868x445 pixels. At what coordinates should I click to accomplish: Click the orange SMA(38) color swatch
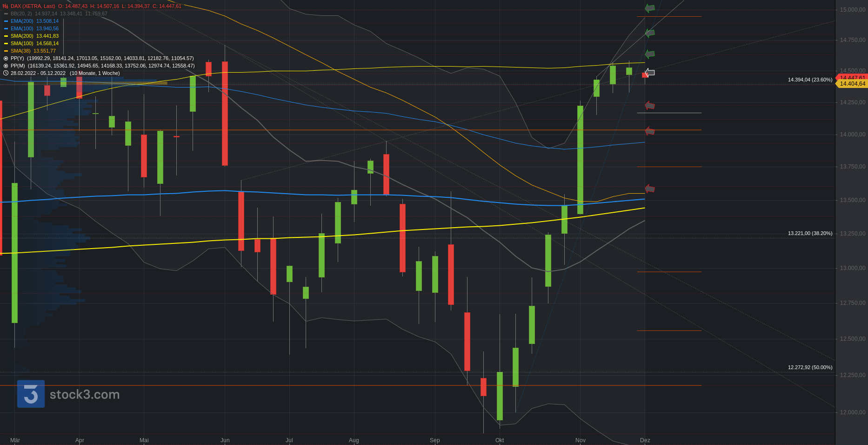coord(6,51)
